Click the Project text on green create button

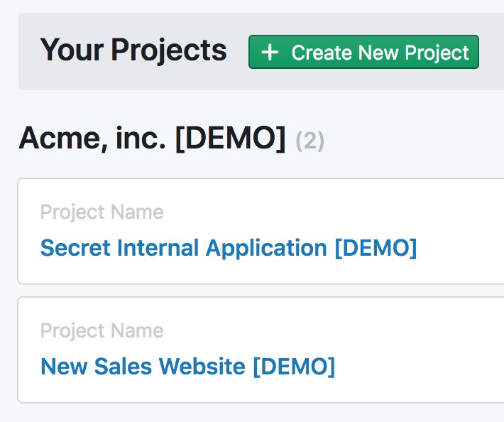[x=437, y=53]
